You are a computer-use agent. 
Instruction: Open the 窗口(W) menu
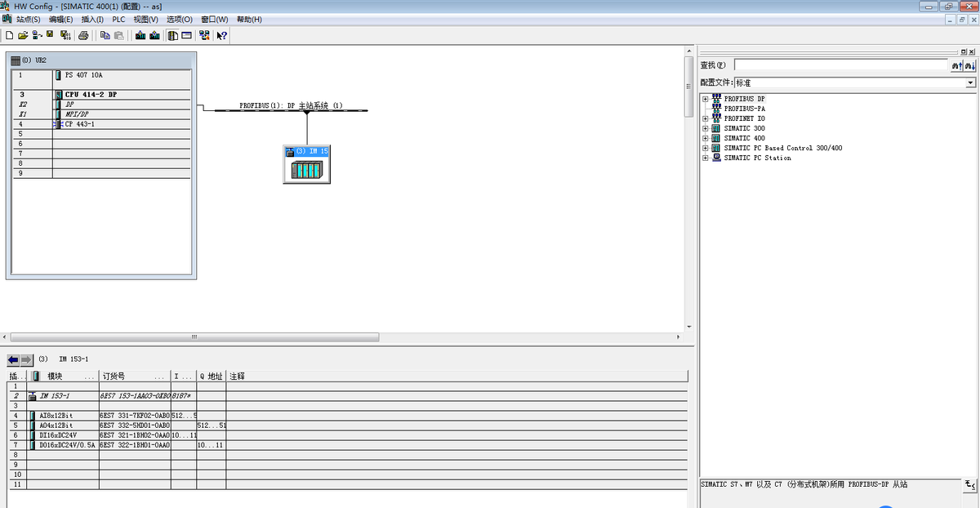click(x=215, y=19)
